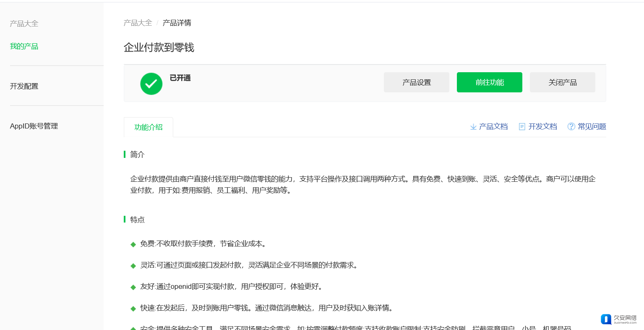Click the 企业付款到零钱 page title
Screen dimensions: 644x330
[159, 47]
